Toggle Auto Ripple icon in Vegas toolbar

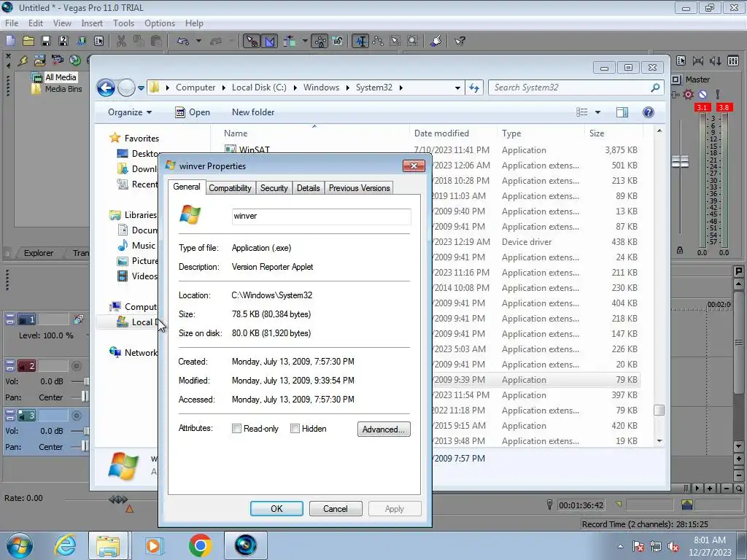(290, 41)
